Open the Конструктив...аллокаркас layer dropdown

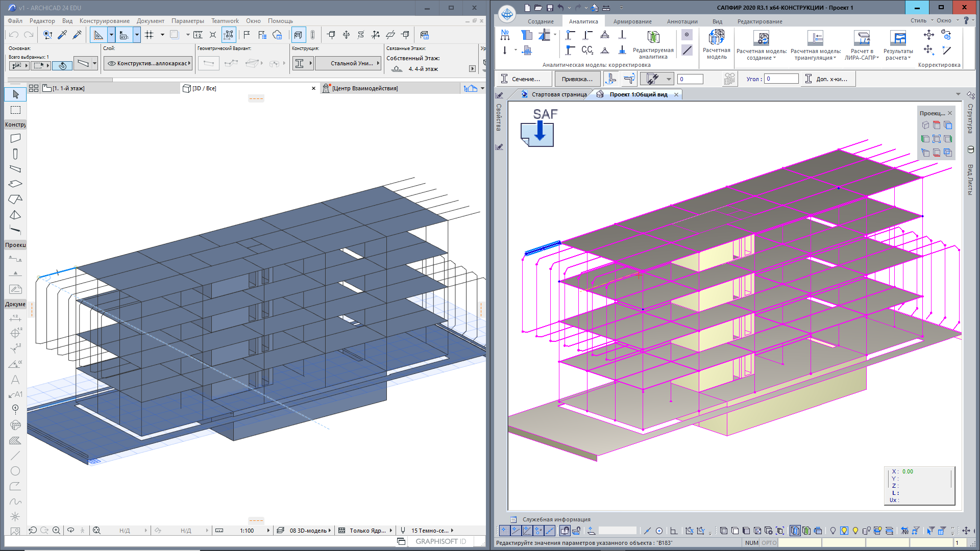148,63
